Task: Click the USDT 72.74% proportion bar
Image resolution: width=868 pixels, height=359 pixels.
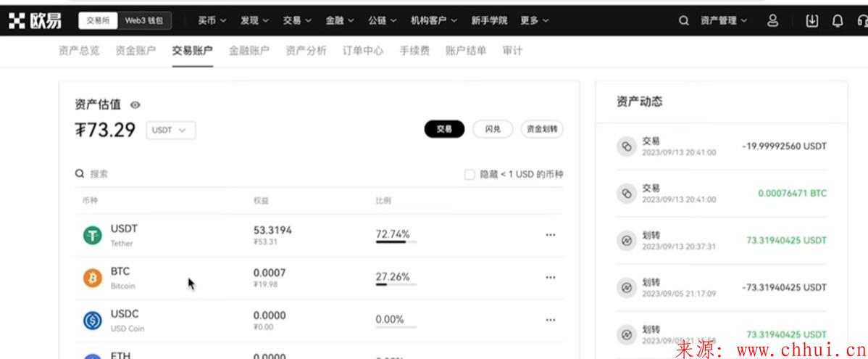Action: point(396,242)
